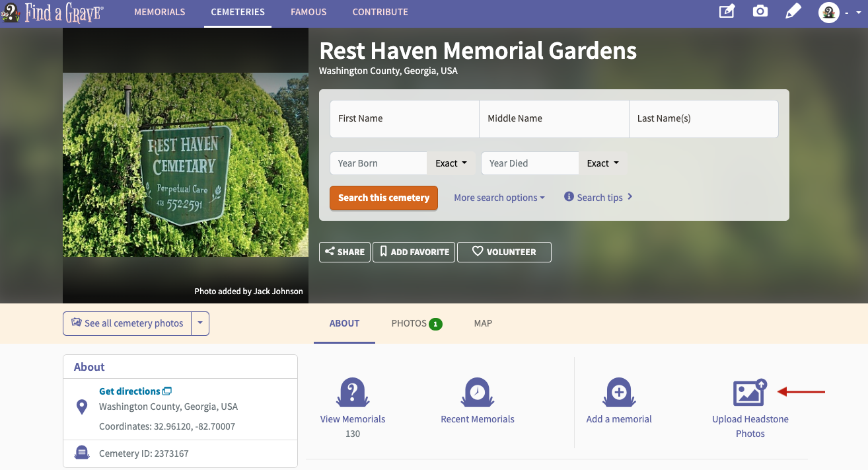This screenshot has height=470, width=868.
Task: Click the View Memorials headstone icon
Action: coord(353,393)
